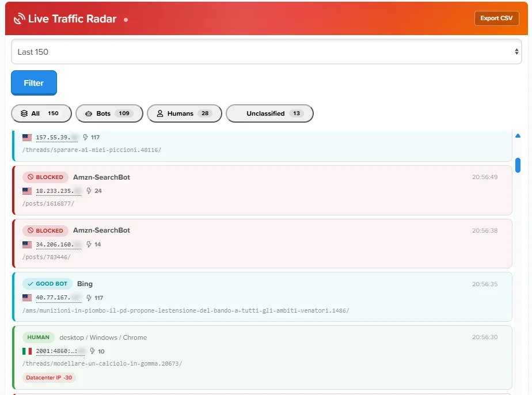Click lightning icon beside count 10

(92, 351)
